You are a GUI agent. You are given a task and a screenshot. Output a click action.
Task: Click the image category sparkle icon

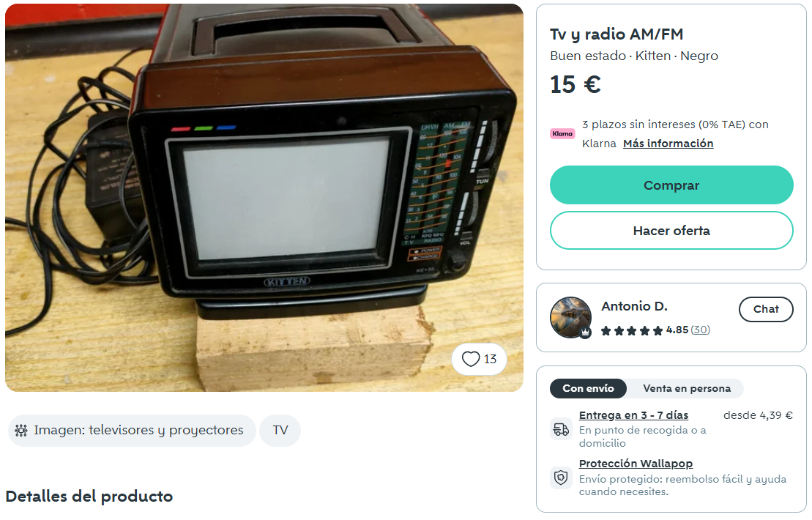pos(21,431)
